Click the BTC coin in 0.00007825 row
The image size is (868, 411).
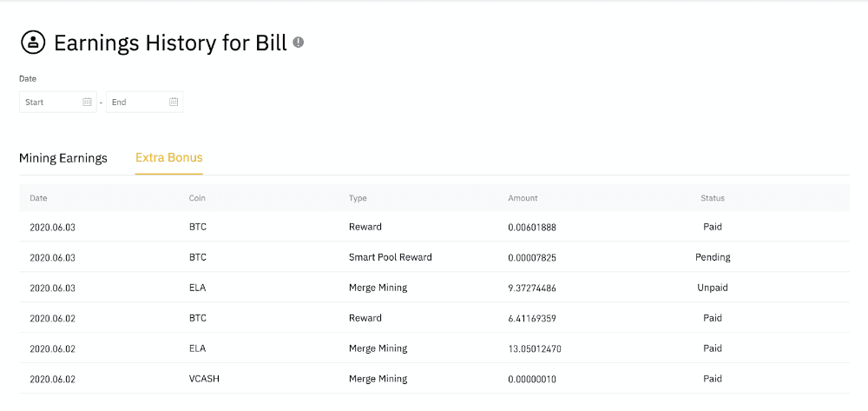[x=198, y=257]
